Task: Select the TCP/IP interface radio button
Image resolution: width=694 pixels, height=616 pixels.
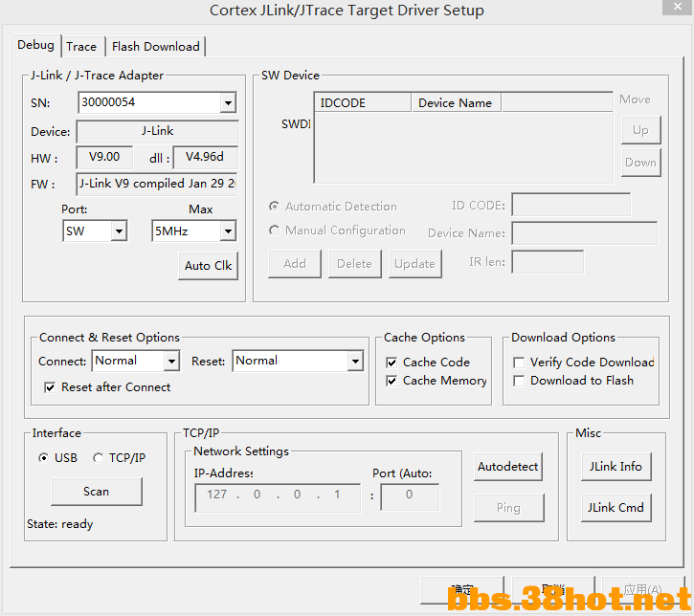Action: pyautogui.click(x=98, y=457)
